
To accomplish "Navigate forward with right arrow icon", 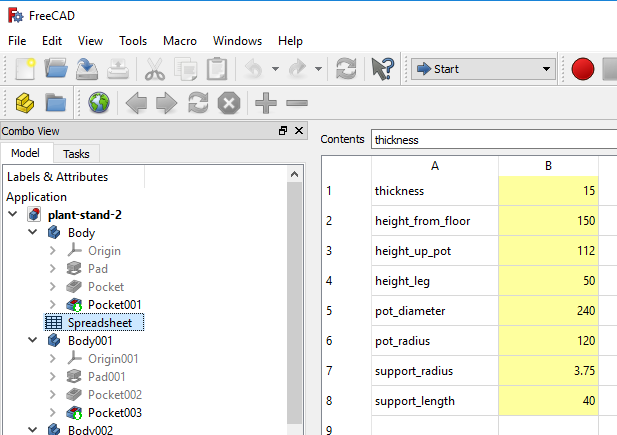I will pos(166,103).
